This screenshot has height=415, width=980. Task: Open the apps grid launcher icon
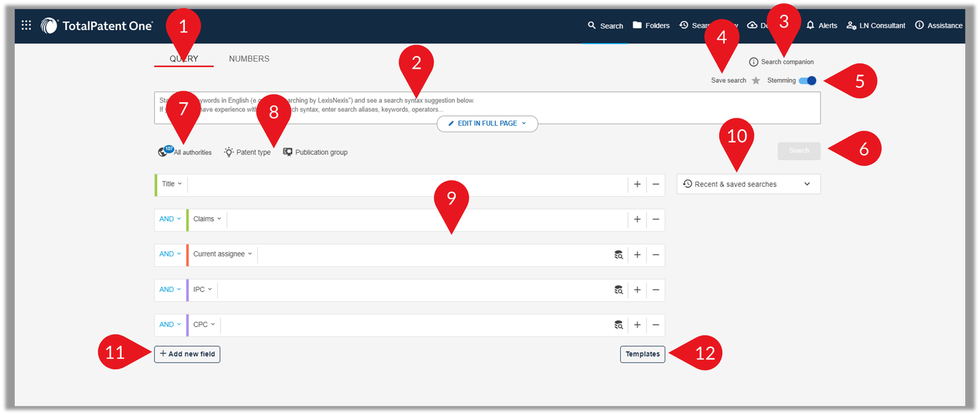point(26,25)
